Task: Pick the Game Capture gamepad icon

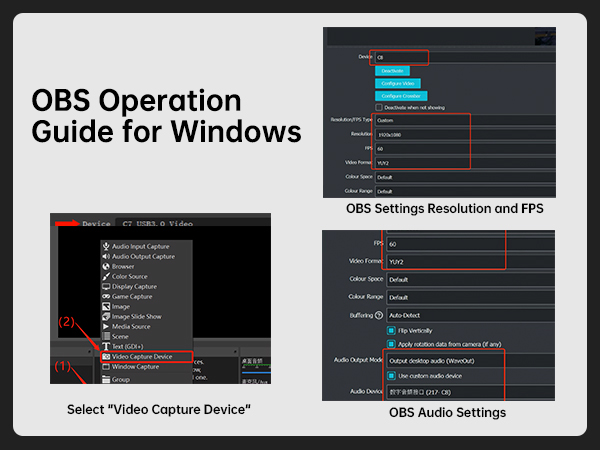Action: point(106,296)
